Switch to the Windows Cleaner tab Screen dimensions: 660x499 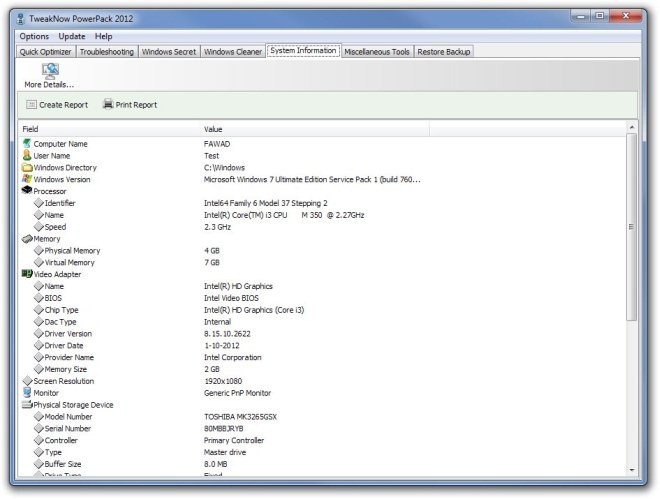[x=233, y=52]
